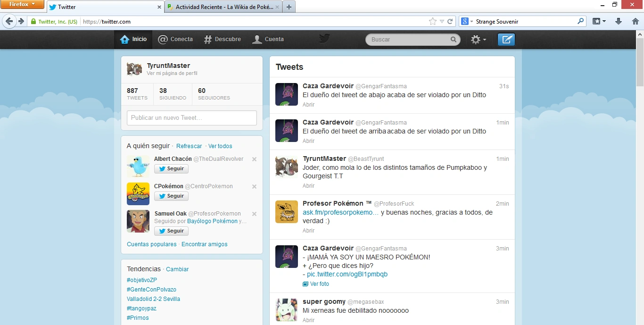Open Albert Chacón's avatar

point(138,167)
